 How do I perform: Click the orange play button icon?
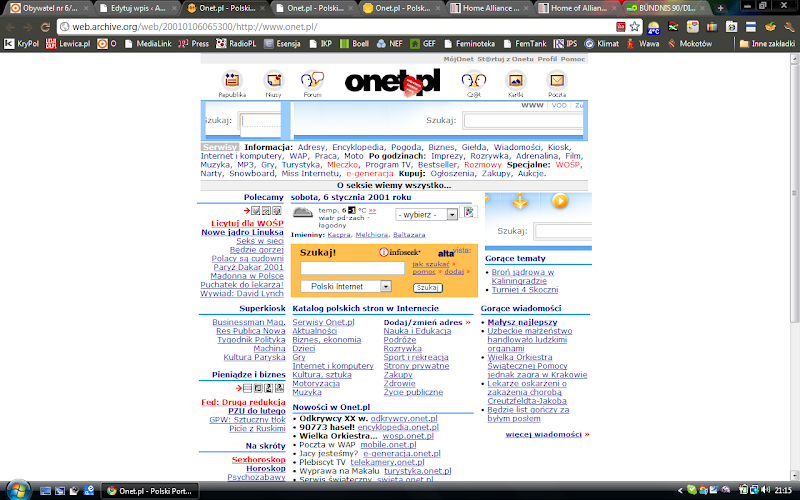click(x=560, y=201)
